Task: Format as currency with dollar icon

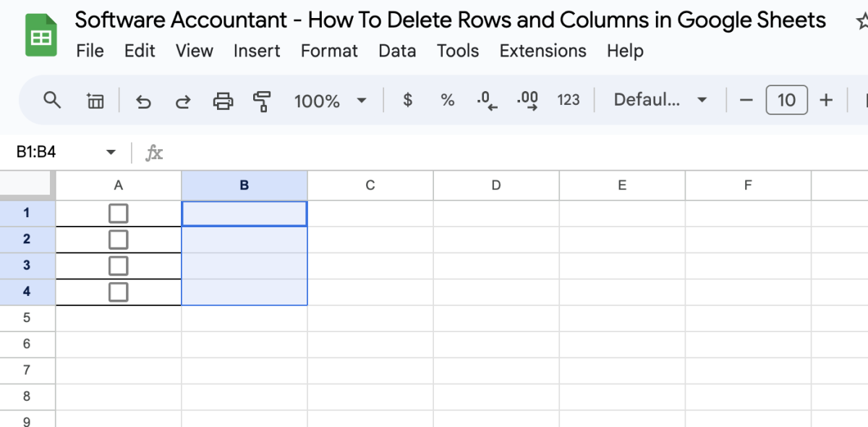Action: 408,100
